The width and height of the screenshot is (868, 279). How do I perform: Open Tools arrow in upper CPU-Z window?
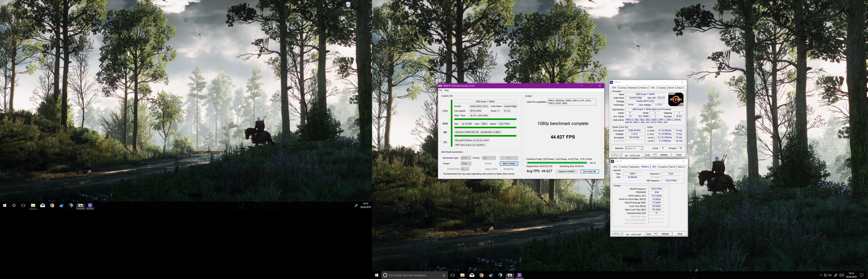(x=654, y=155)
